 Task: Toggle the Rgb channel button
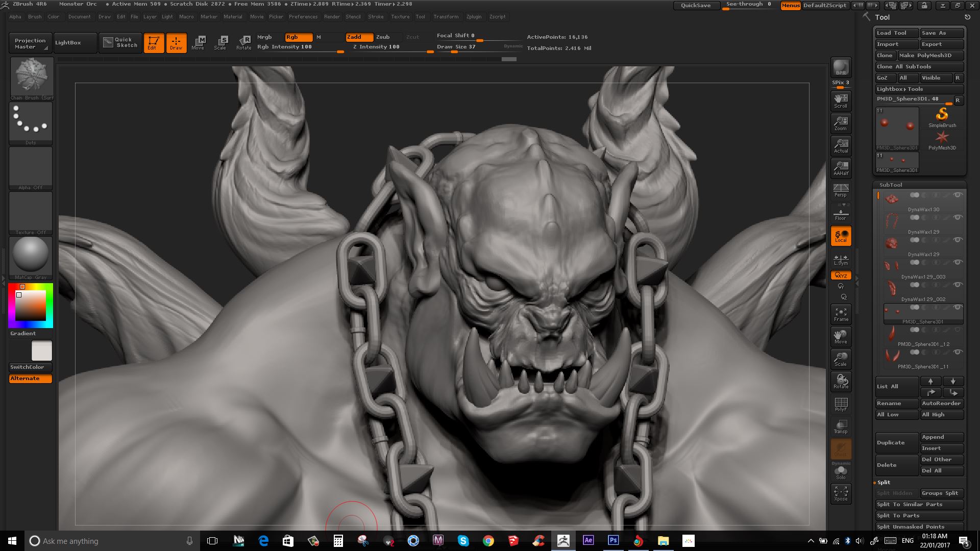(299, 37)
